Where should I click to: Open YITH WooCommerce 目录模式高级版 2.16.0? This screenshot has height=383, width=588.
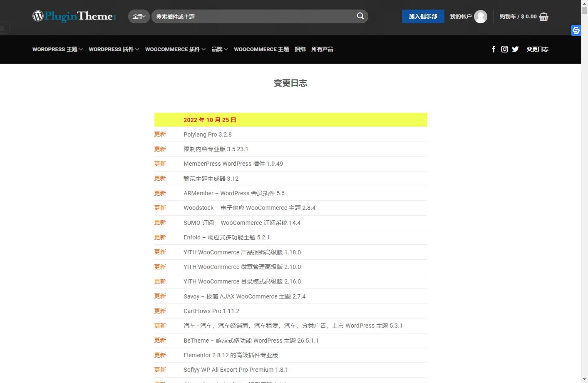click(242, 281)
